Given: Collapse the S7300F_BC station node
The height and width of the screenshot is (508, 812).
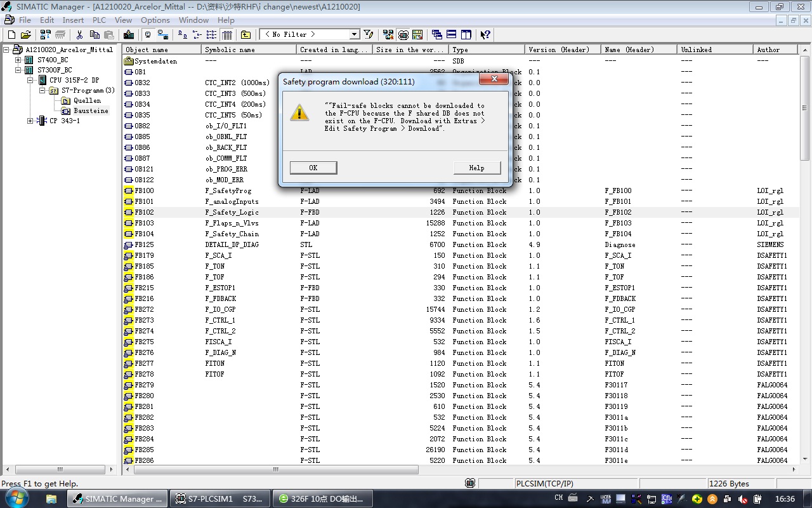Looking at the screenshot, I should 18,70.
